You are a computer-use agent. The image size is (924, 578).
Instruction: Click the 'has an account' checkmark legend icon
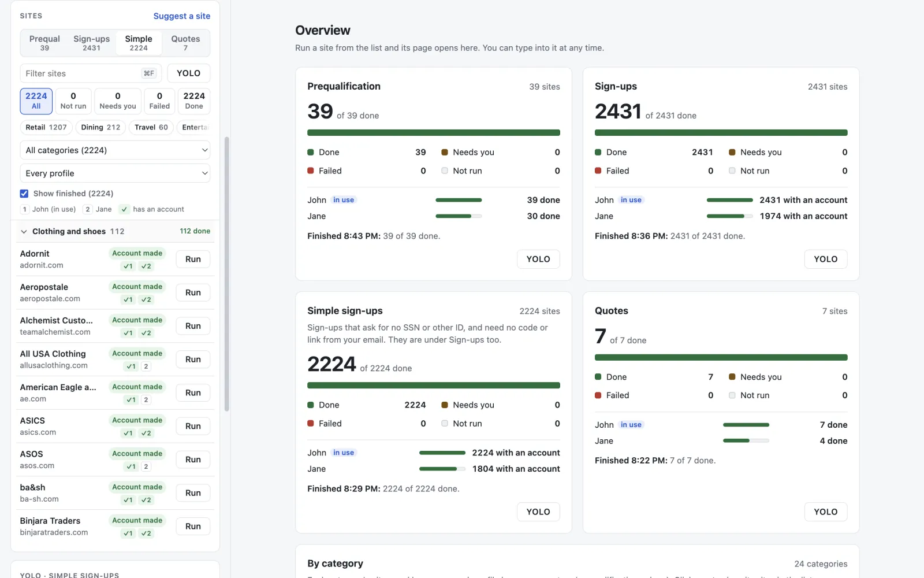[124, 209]
